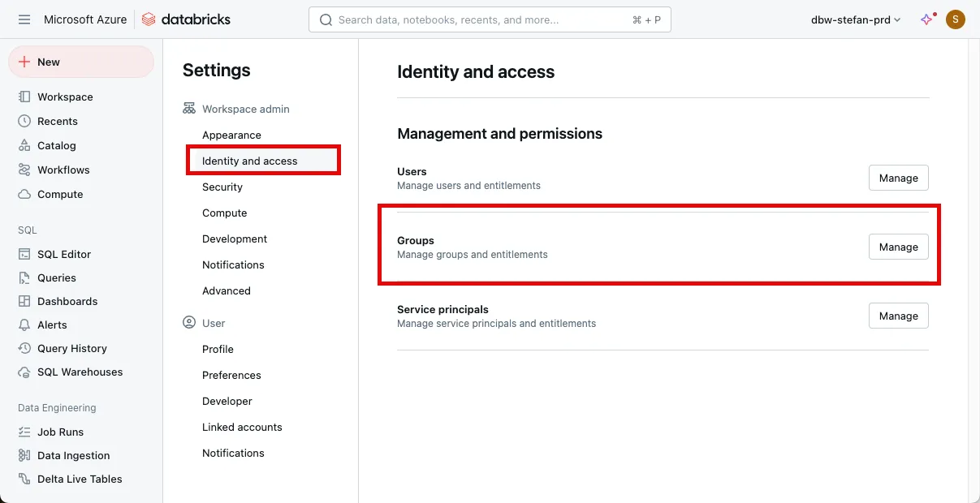Image resolution: width=980 pixels, height=503 pixels.
Task: Click the Workflows icon in sidebar
Action: click(x=24, y=170)
